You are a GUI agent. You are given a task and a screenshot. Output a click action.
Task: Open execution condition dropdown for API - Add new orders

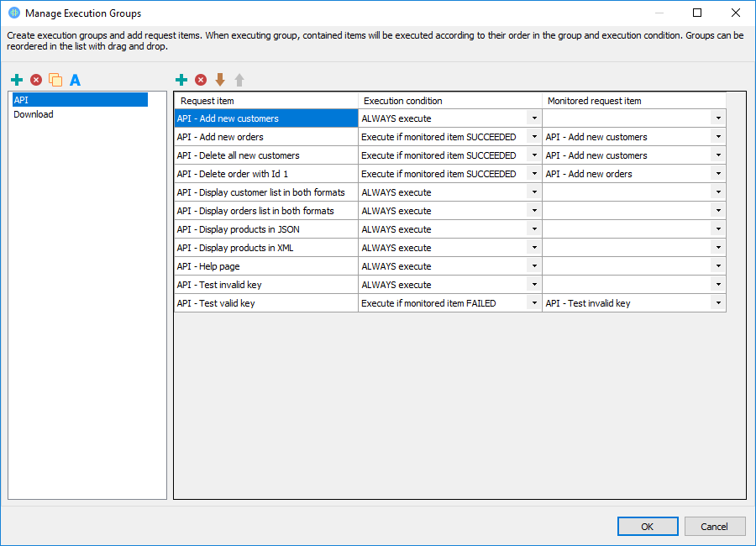click(x=534, y=136)
